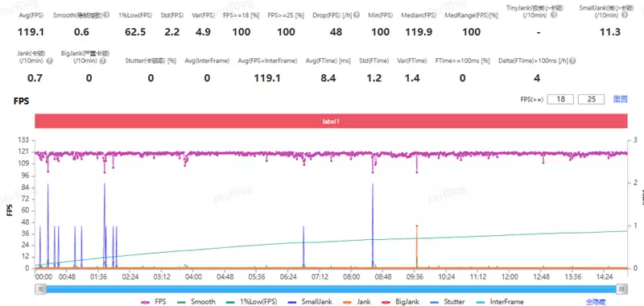The width and height of the screenshot is (644, 306).
Task: Select Median(FPS) value 119.9
Action: coord(419,32)
